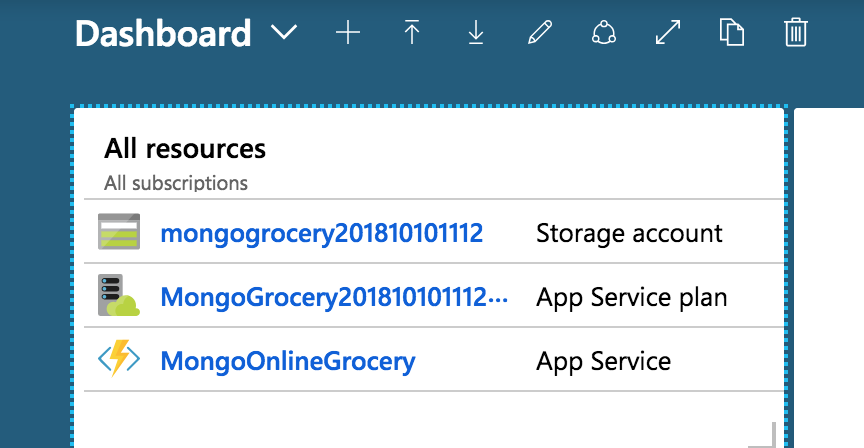The image size is (864, 448).
Task: Click the edit dashboard pencil icon
Action: 539,33
